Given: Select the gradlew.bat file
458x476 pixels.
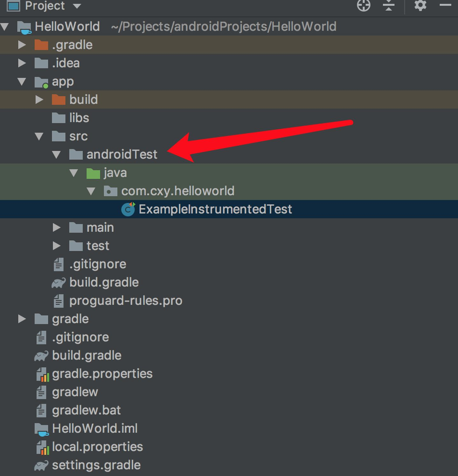Looking at the screenshot, I should tap(86, 410).
